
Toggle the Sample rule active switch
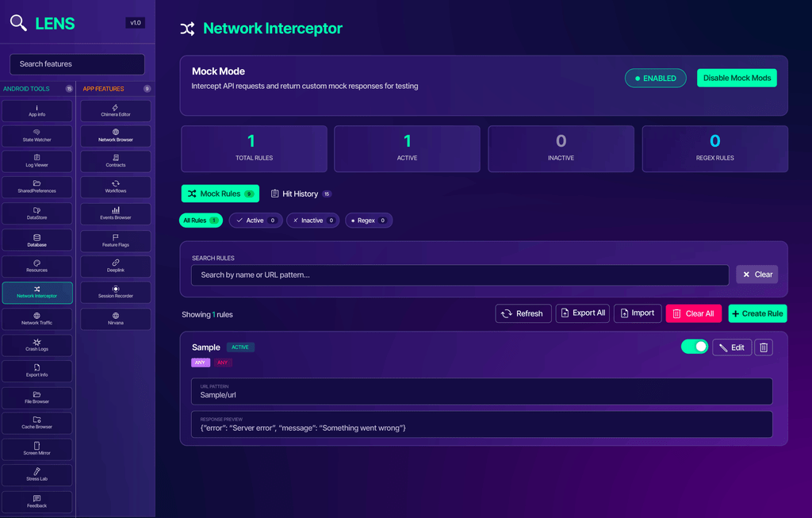694,347
